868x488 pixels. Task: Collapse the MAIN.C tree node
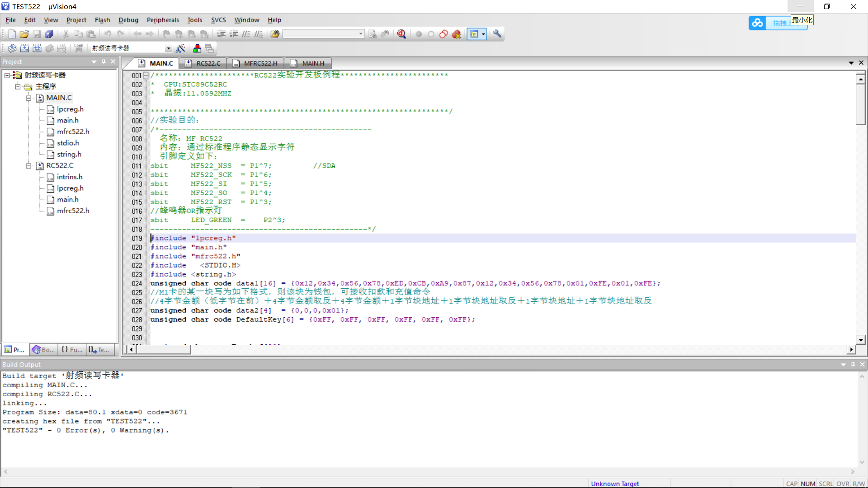point(28,98)
